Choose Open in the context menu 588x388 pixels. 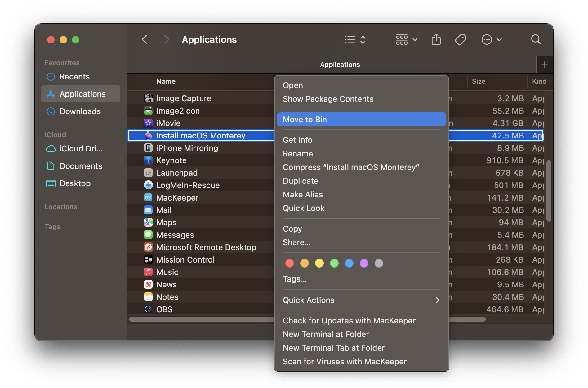[x=362, y=85]
